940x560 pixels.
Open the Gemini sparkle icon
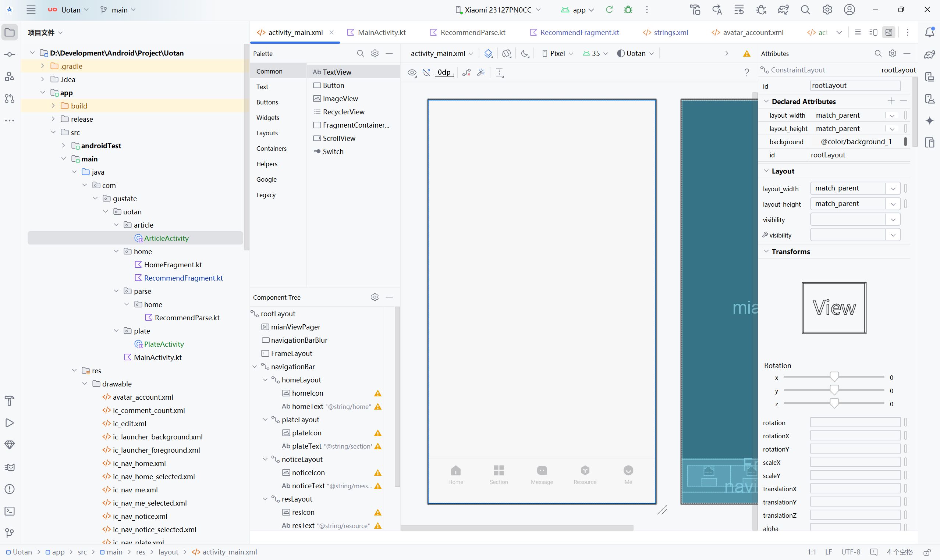[x=929, y=121]
